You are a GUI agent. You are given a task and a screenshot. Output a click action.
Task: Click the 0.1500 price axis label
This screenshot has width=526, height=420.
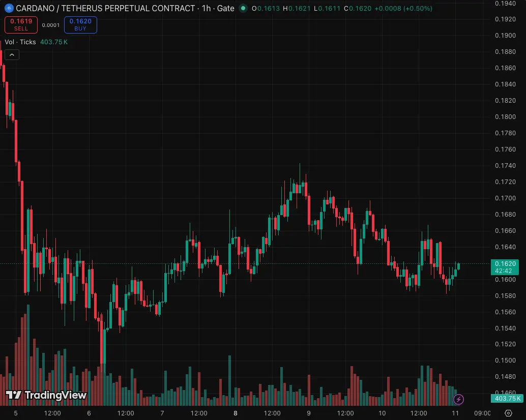click(x=505, y=361)
